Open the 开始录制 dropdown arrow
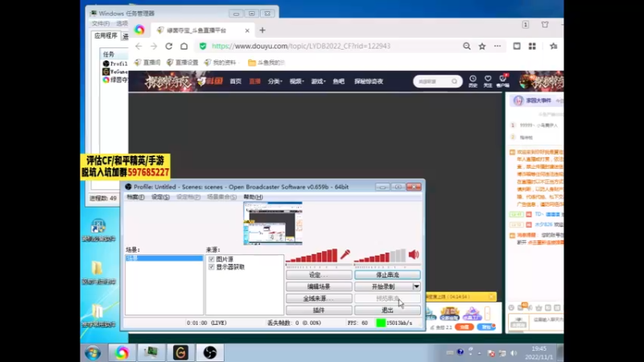 (x=416, y=286)
